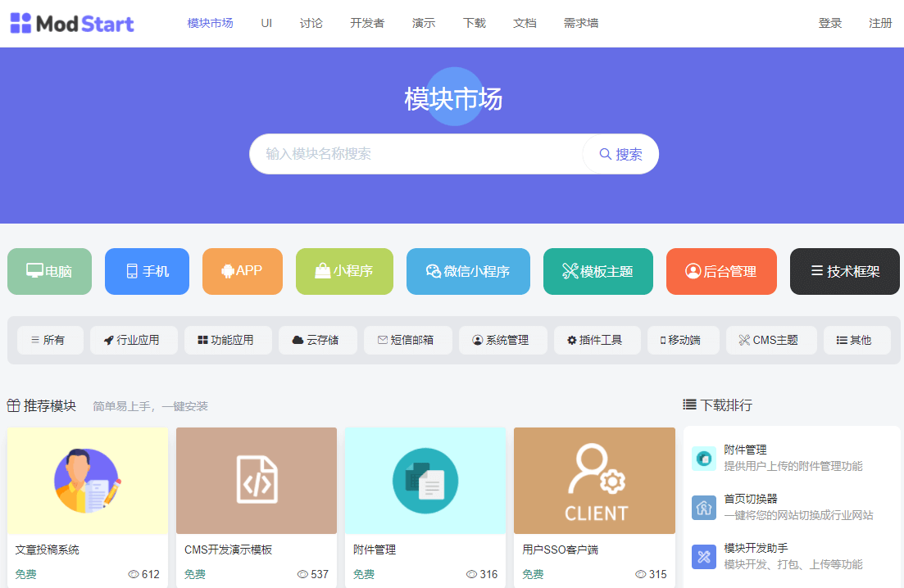The width and height of the screenshot is (904, 588).
Task: Filter by 云存储 tab
Action: [x=317, y=340]
